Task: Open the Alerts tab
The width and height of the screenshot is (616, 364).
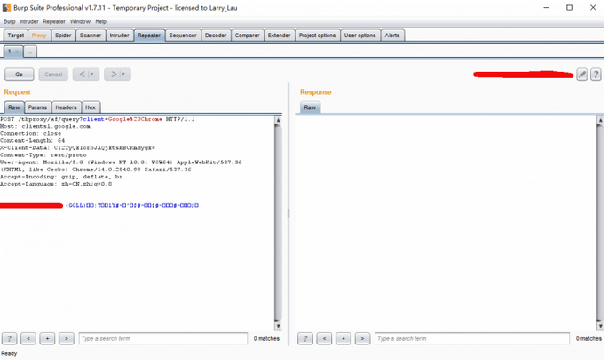Action: (x=392, y=36)
